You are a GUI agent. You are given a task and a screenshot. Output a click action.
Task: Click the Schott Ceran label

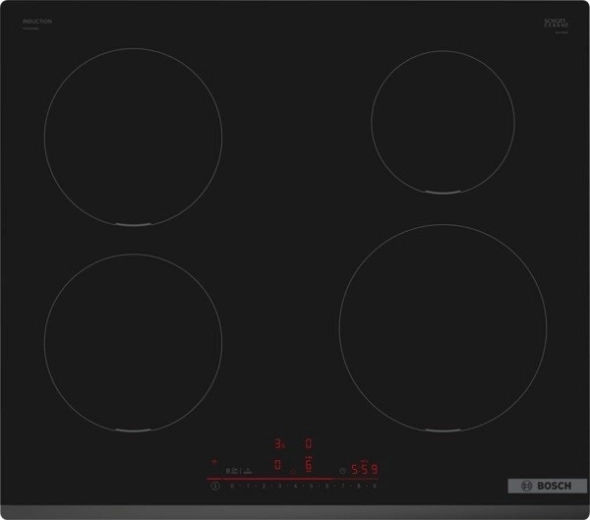pos(556,23)
